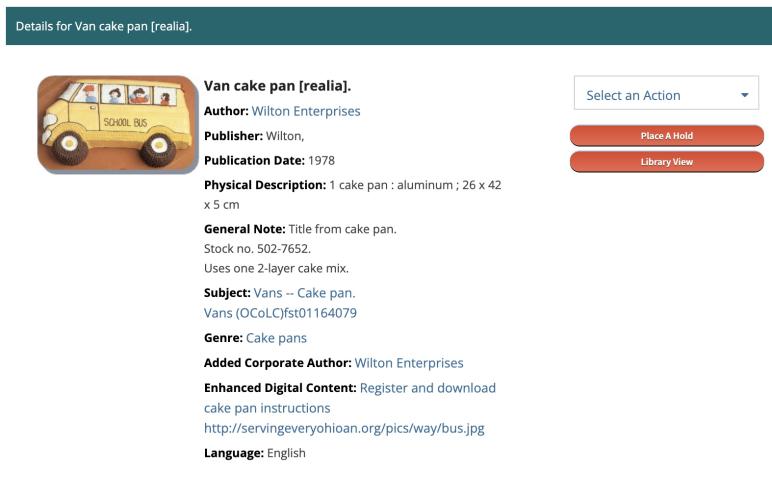Click the Van cake pan [realia] title

[x=277, y=86]
